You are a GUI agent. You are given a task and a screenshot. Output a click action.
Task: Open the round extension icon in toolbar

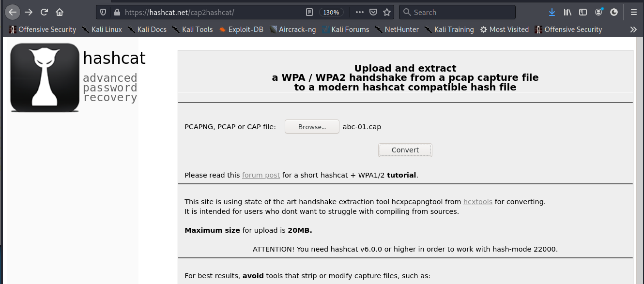click(x=614, y=12)
